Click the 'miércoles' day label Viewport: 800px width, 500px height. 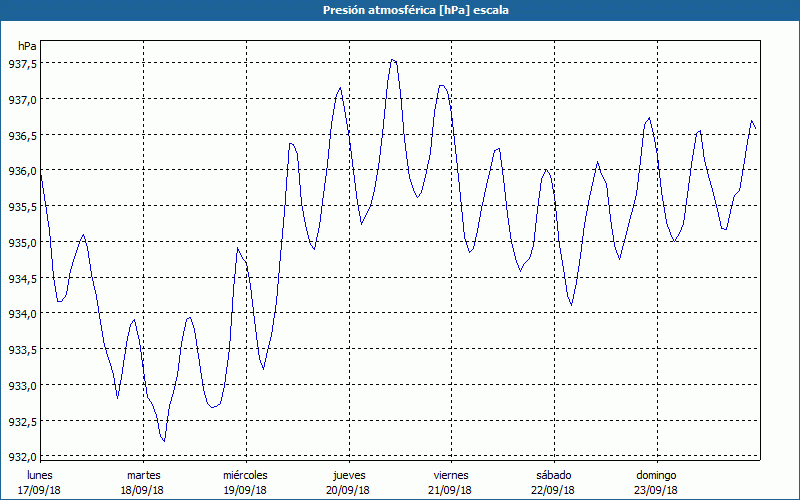coord(245,475)
